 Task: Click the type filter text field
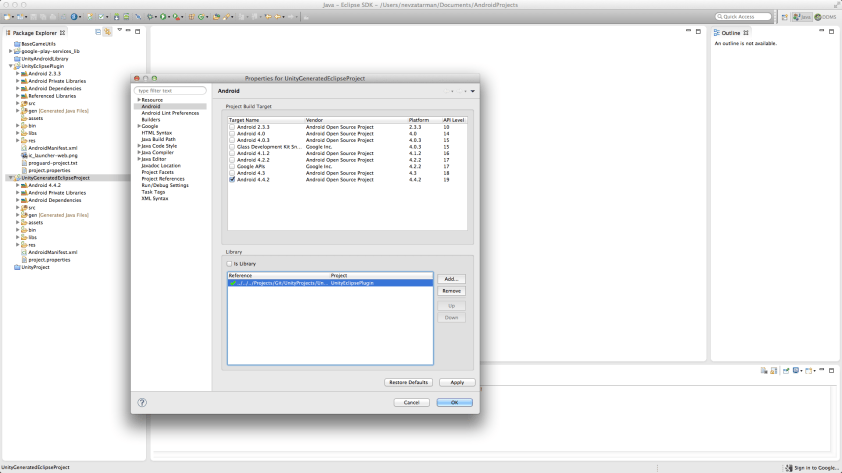pos(170,91)
